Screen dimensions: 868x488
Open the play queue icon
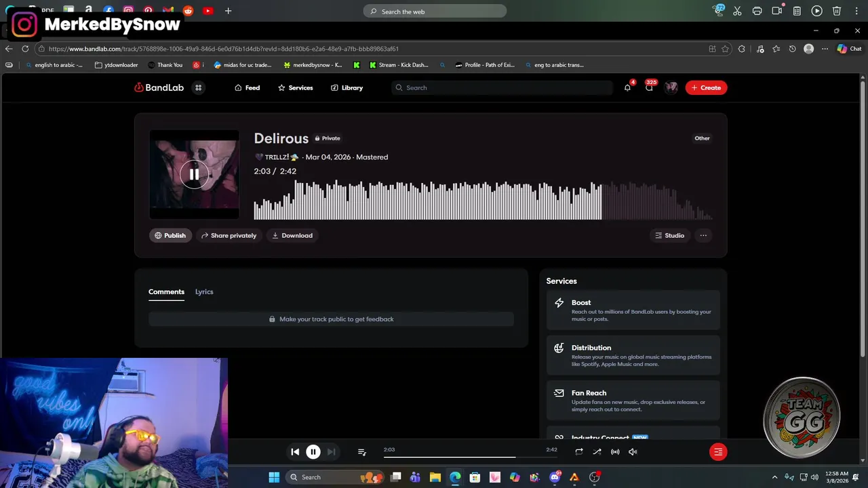(x=361, y=451)
